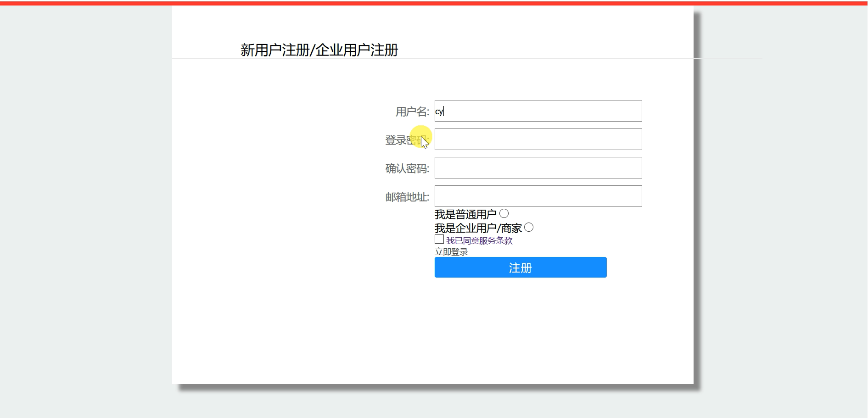Click the 我是普通用户 text label
The width and height of the screenshot is (868, 418).
pyautogui.click(x=465, y=212)
